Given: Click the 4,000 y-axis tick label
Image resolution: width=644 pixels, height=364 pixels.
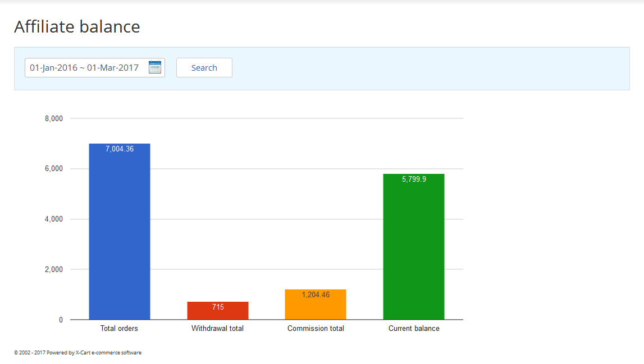Looking at the screenshot, I should 53,219.
